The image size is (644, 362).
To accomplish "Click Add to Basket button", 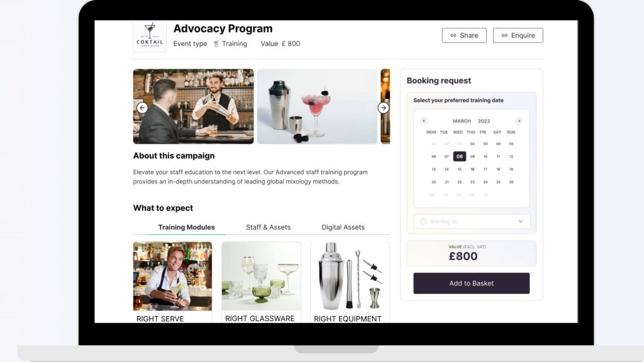I will tap(472, 283).
